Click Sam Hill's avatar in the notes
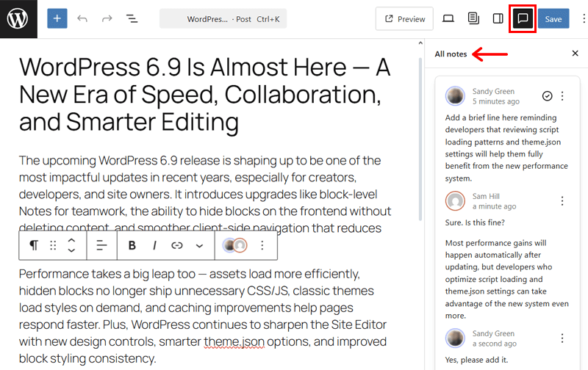This screenshot has width=588, height=370. [455, 200]
